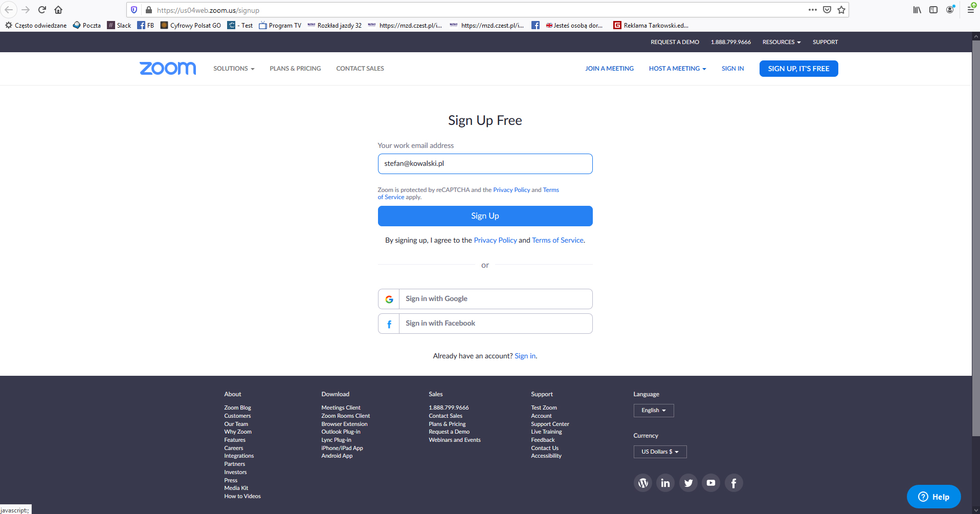
Task: Save page to Pocket icon
Action: click(x=827, y=10)
